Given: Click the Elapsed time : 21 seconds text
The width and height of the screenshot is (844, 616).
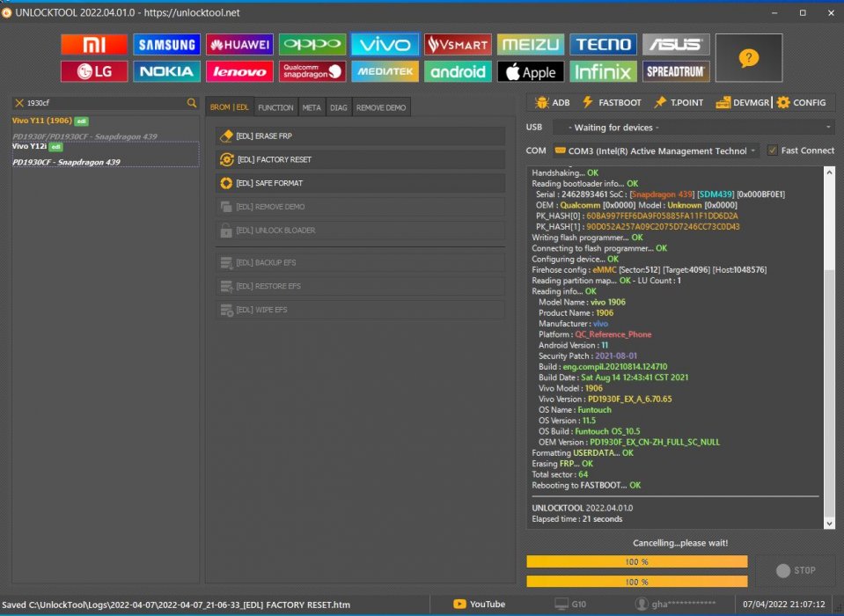Looking at the screenshot, I should (577, 519).
